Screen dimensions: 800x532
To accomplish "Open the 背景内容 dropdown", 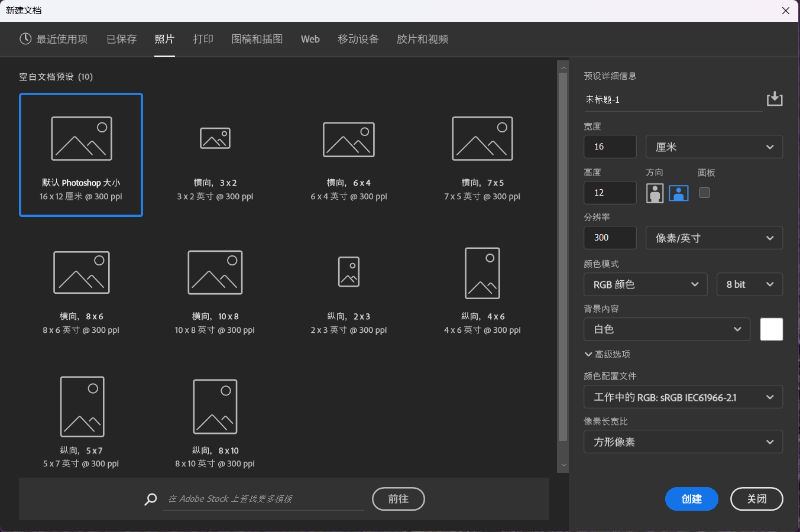I will (x=667, y=329).
